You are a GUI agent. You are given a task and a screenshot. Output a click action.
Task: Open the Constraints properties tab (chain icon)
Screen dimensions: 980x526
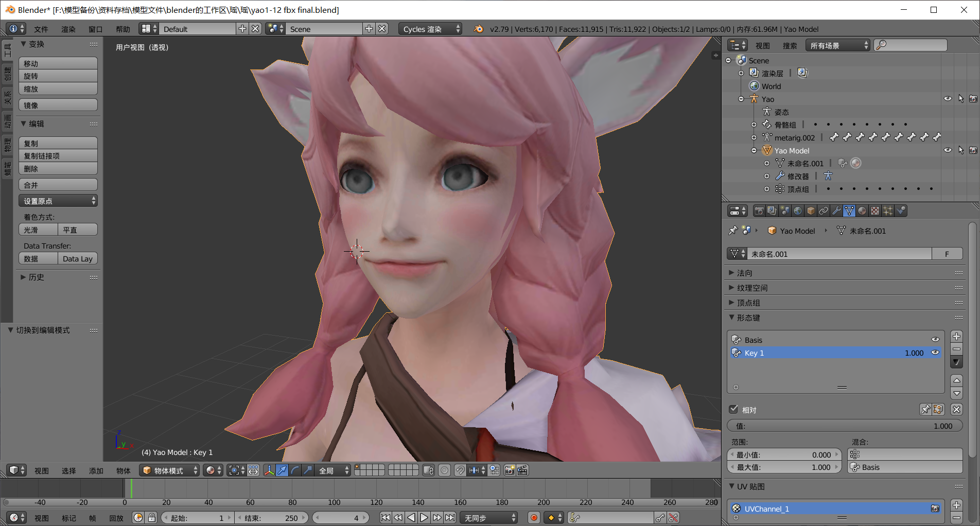tap(824, 211)
